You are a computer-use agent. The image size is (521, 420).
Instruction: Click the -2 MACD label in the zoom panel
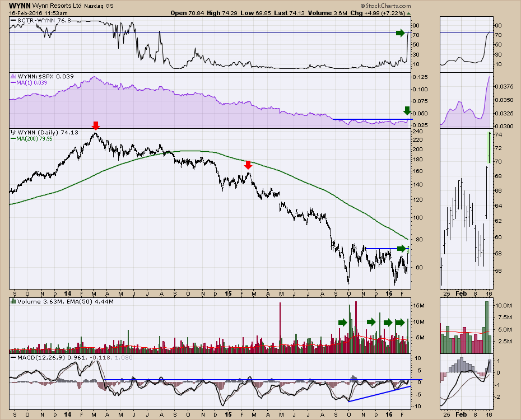[x=499, y=397]
